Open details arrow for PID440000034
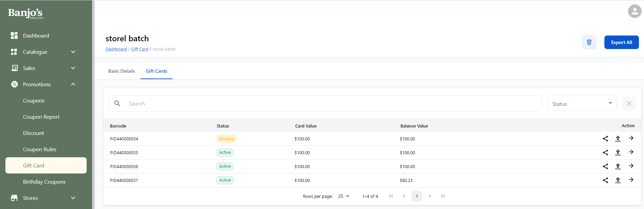 (x=631, y=138)
